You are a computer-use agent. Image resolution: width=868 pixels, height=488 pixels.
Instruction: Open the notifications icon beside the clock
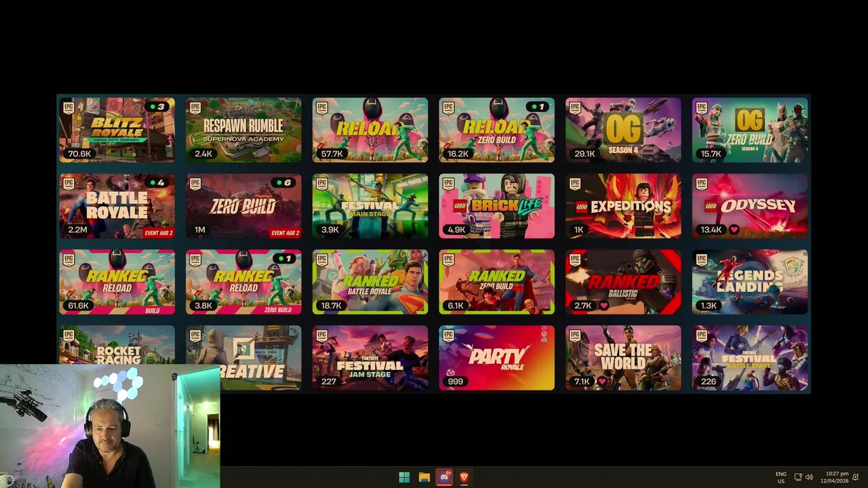tap(856, 477)
